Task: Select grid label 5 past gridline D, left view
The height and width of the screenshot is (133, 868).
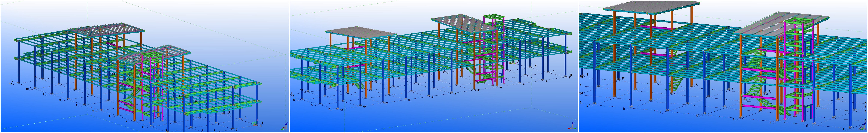Action: [x=110, y=116]
